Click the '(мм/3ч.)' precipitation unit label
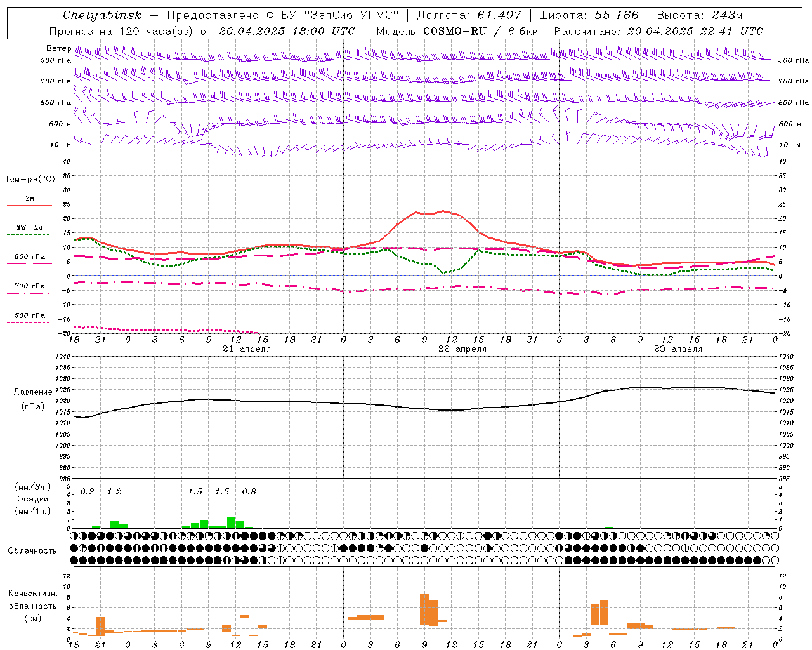This screenshot has width=812, height=650. pyautogui.click(x=33, y=487)
